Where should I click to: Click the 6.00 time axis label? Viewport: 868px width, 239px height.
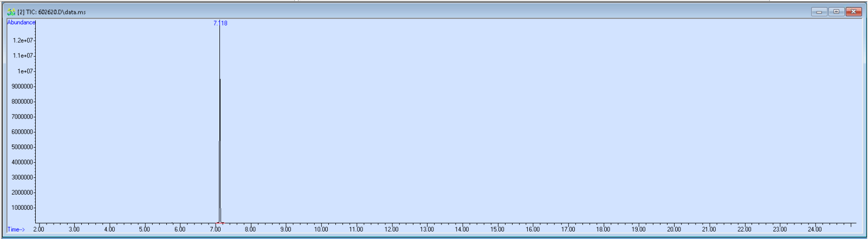click(179, 229)
